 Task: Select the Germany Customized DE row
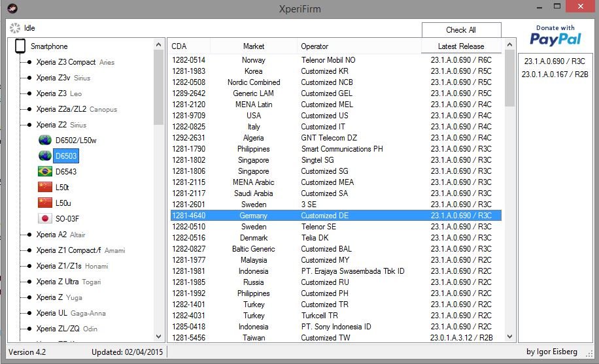pos(335,216)
